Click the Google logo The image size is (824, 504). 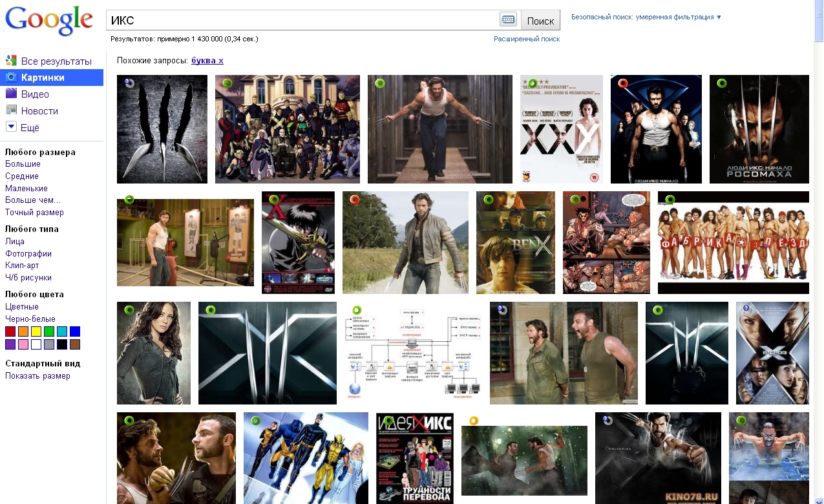coord(49,21)
